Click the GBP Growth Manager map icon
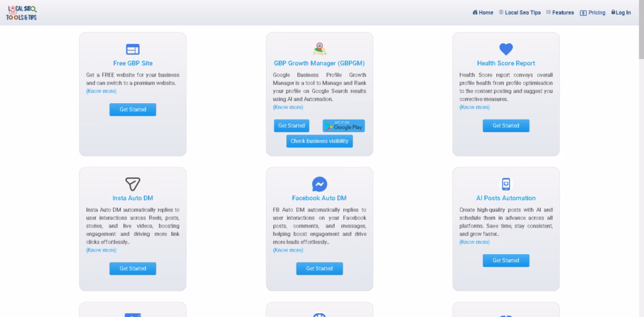The height and width of the screenshot is (317, 644). click(x=319, y=49)
